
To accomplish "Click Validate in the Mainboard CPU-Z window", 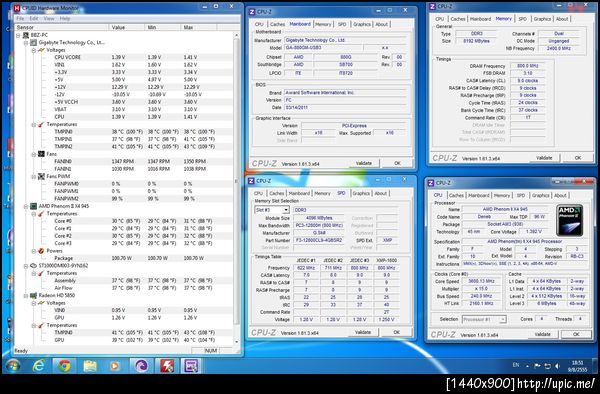I will click(x=364, y=163).
